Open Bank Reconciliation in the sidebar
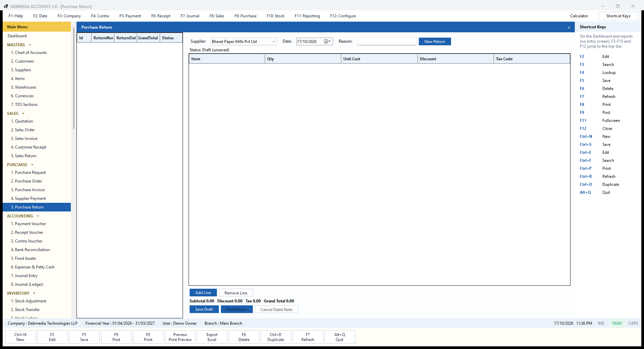The image size is (644, 349). coord(37,250)
